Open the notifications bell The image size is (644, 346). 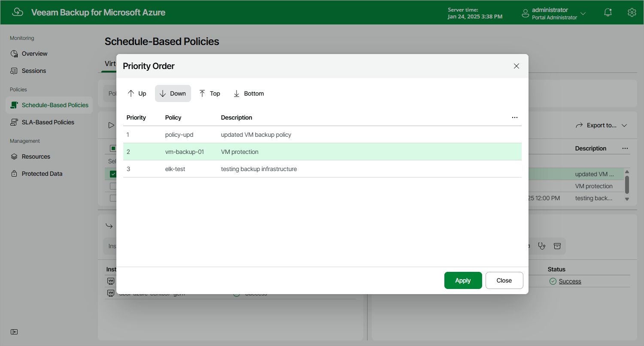click(608, 12)
